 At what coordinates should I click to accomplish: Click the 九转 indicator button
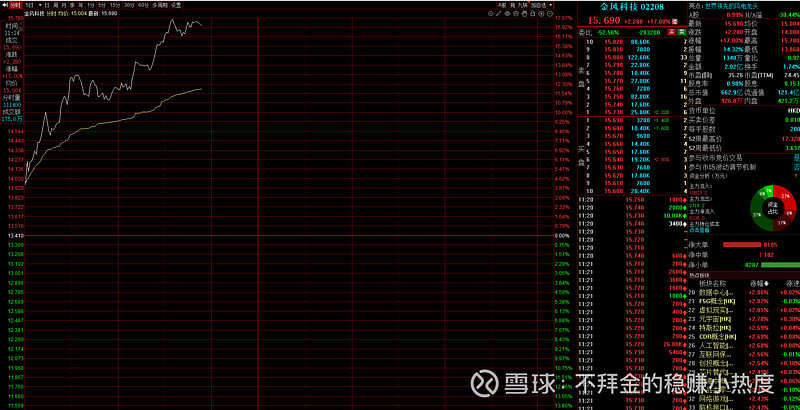pyautogui.click(x=523, y=5)
